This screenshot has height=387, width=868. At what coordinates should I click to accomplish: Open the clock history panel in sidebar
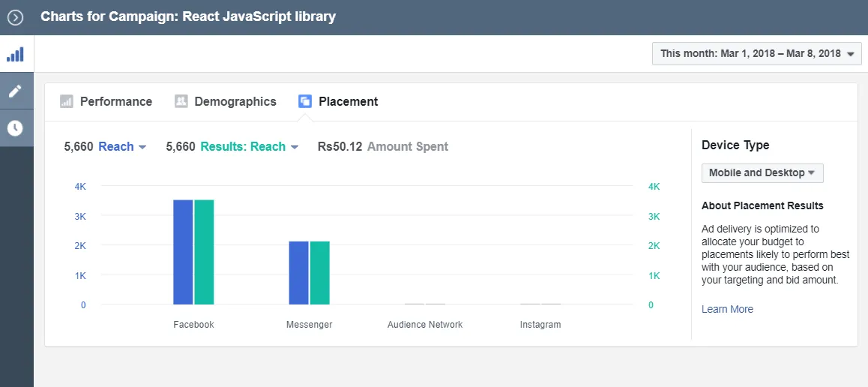(x=16, y=128)
